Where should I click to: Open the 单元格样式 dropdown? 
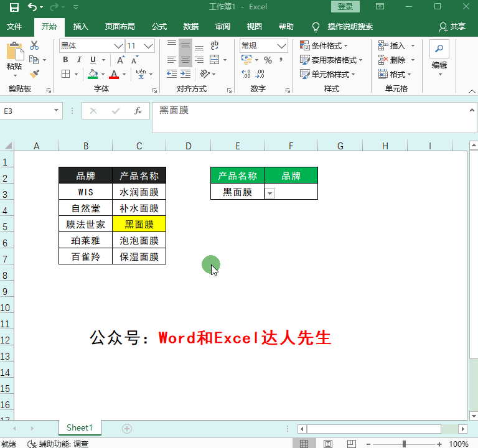[x=327, y=74]
